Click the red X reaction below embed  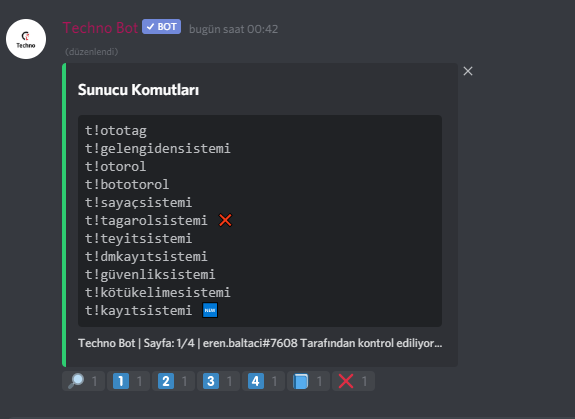pos(353,381)
